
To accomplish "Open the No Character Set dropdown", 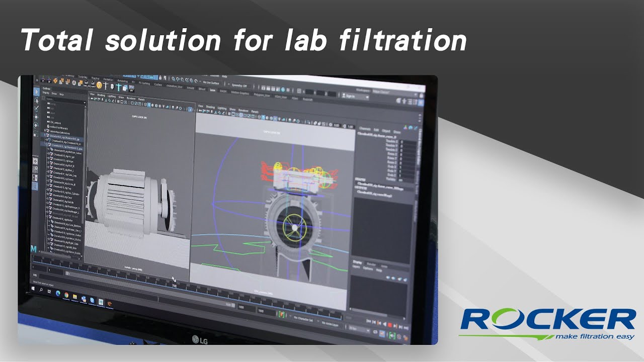I will click(303, 318).
